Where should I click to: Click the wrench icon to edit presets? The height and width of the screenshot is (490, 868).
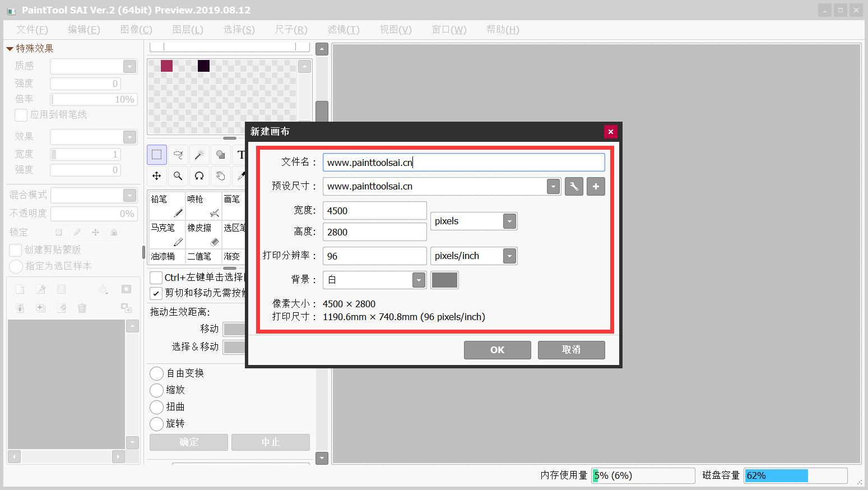574,187
